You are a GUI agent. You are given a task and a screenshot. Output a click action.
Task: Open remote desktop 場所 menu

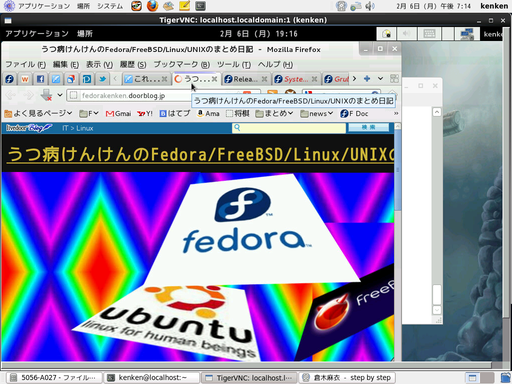(85, 33)
